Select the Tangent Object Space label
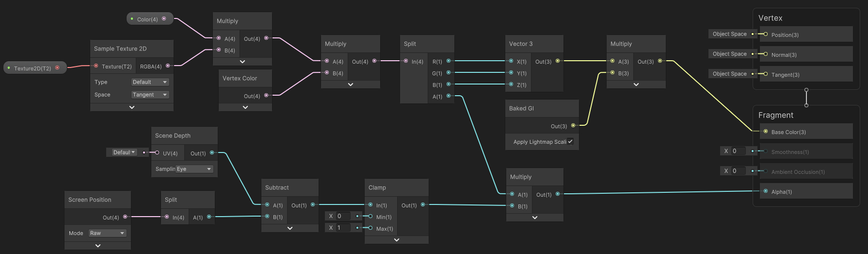 pyautogui.click(x=729, y=74)
